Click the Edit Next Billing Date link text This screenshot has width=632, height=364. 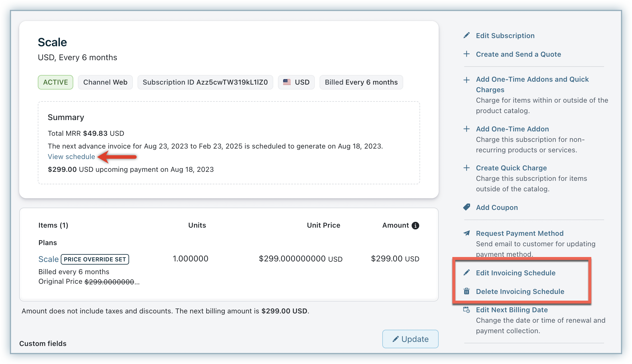click(512, 310)
